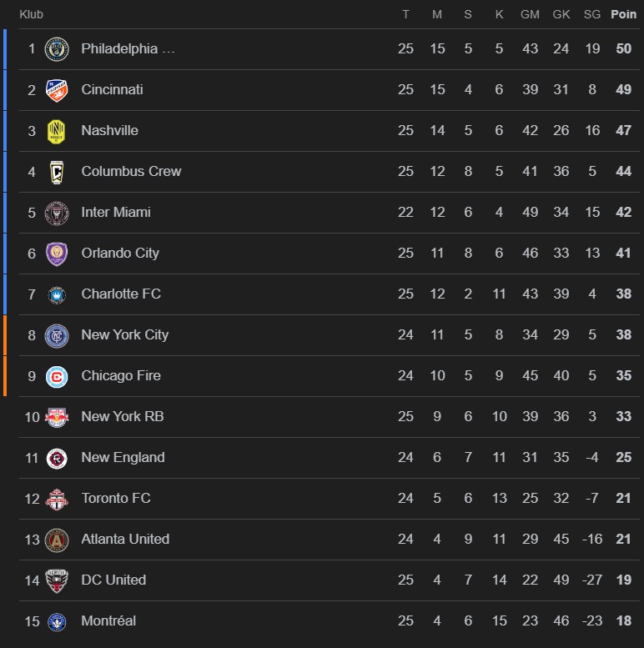The image size is (644, 648).
Task: Click the Chicago Fire team logo
Action: pyautogui.click(x=57, y=376)
